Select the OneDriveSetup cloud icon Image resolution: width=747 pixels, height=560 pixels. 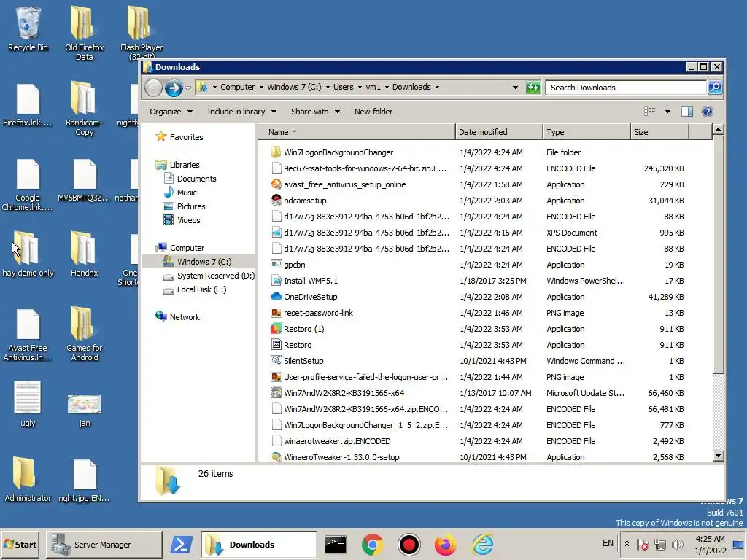[x=276, y=297]
